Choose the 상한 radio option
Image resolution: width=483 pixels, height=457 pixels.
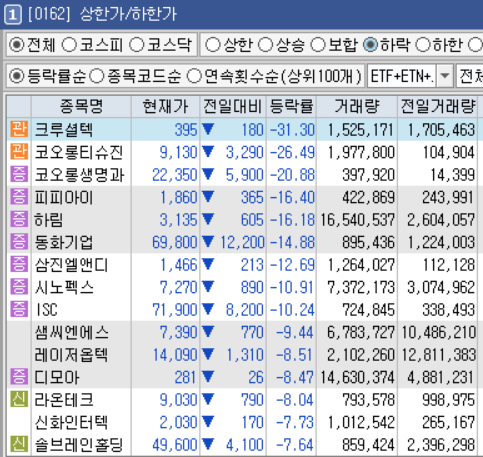(213, 45)
